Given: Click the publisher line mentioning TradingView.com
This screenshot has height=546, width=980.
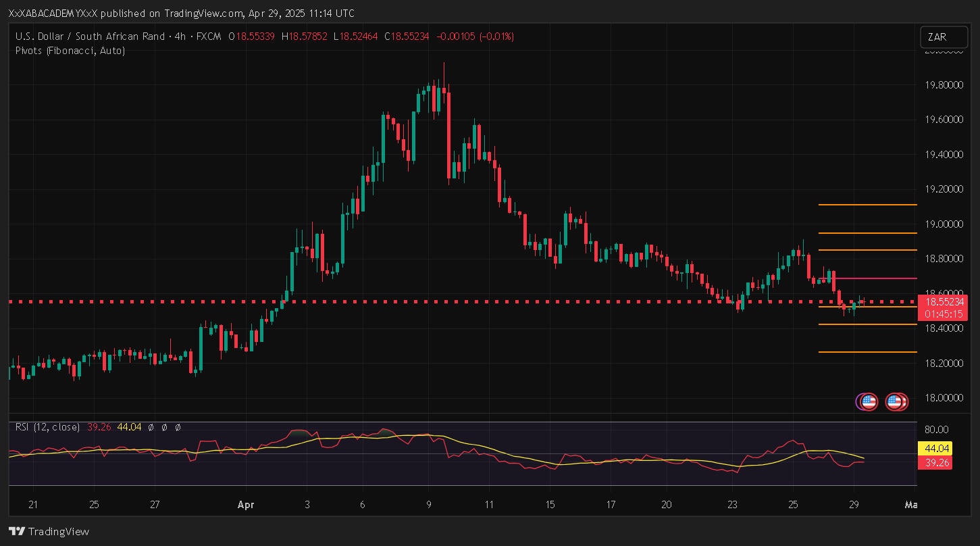Looking at the screenshot, I should [x=181, y=14].
